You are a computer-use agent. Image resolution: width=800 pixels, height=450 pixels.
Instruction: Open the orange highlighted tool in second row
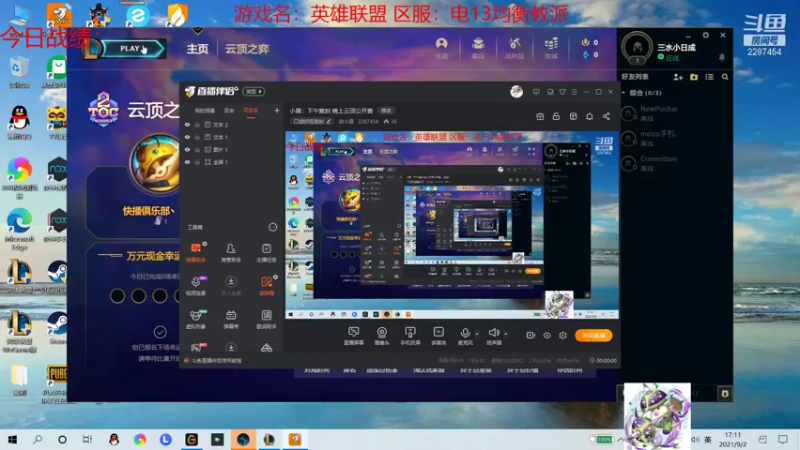266,286
